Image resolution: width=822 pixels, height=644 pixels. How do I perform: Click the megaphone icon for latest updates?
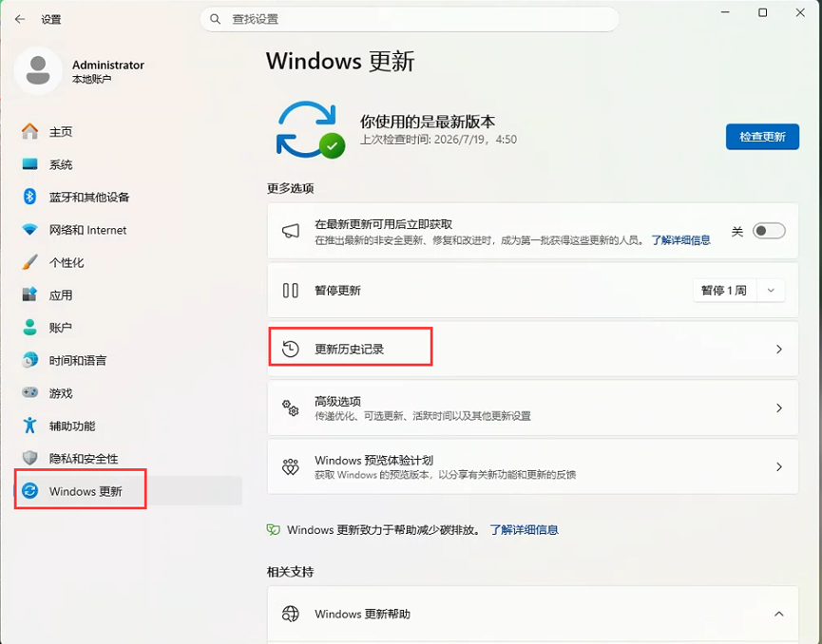point(291,231)
